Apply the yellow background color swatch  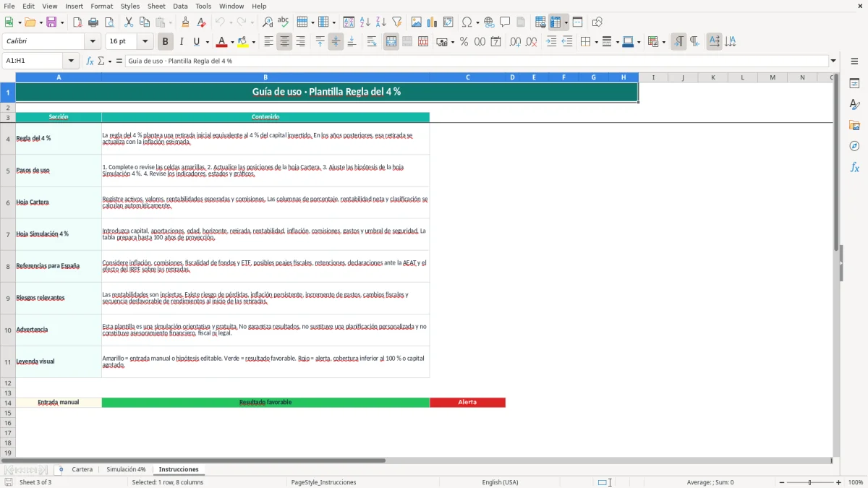244,42
